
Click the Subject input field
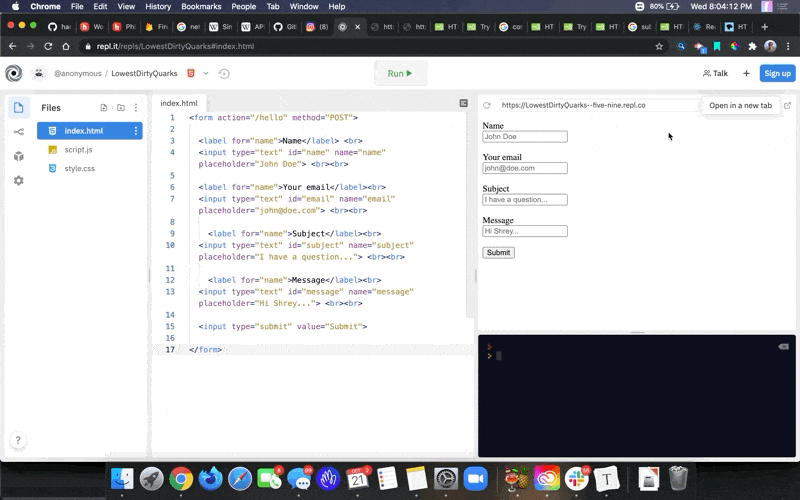pos(525,200)
